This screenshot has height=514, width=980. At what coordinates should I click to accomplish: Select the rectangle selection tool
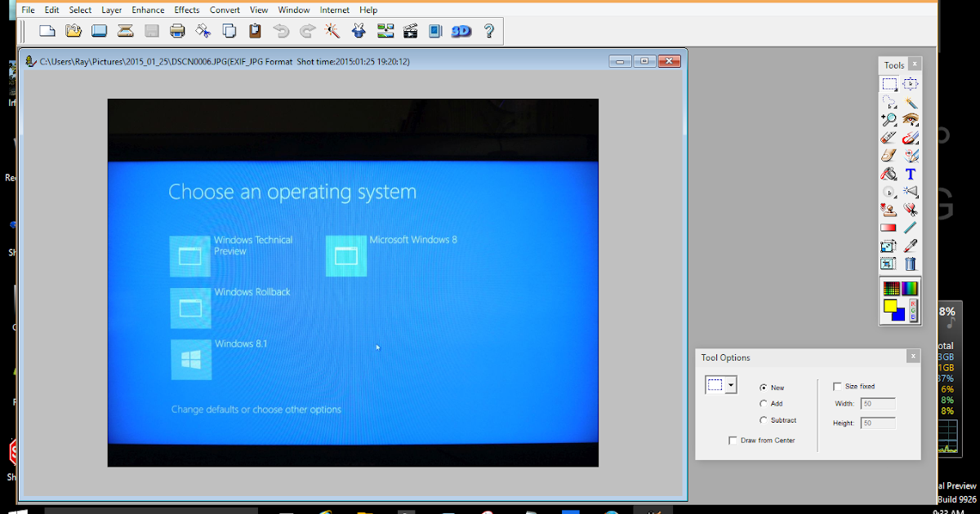coord(889,84)
